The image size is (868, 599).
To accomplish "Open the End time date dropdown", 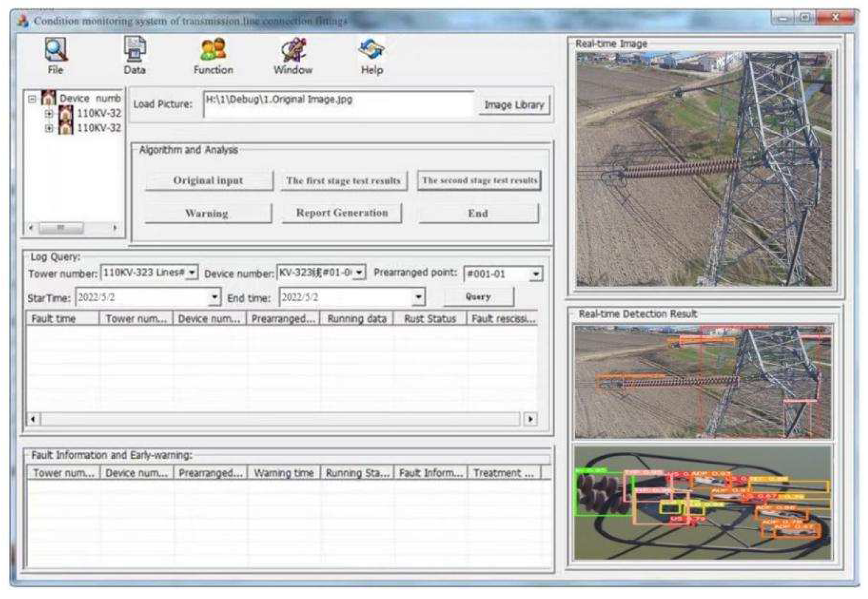I will pos(418,297).
